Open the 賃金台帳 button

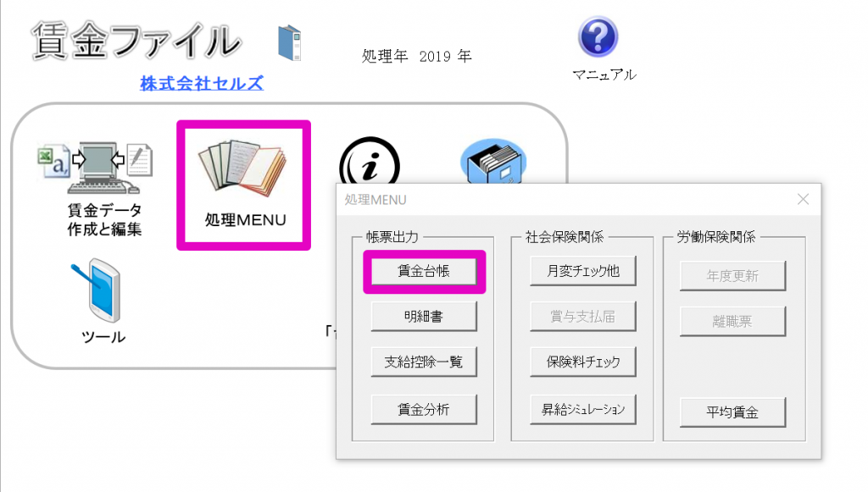click(x=424, y=271)
